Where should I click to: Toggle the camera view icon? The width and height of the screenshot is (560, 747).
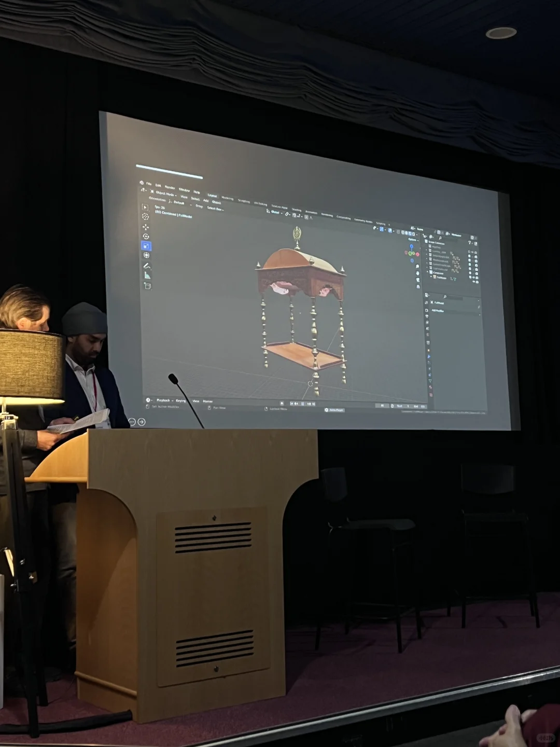(x=418, y=280)
